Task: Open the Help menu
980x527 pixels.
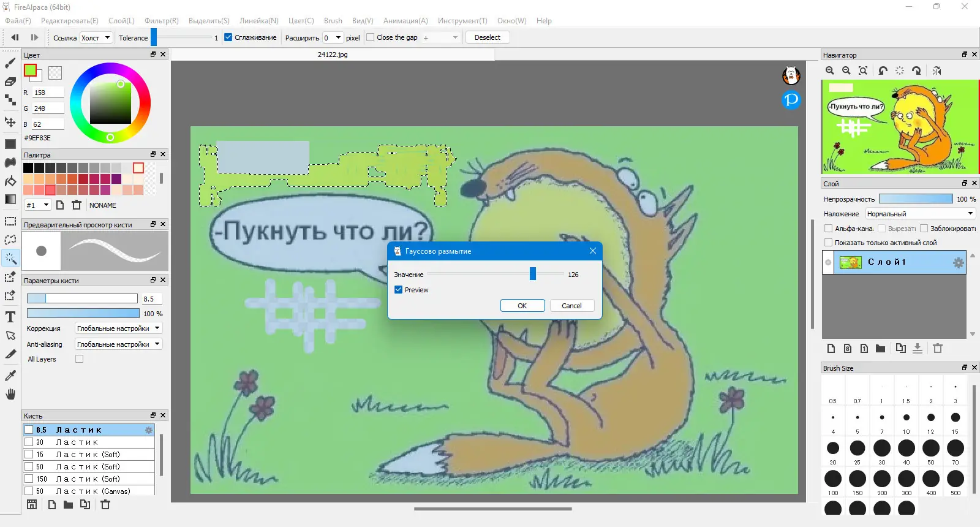Action: [544, 21]
